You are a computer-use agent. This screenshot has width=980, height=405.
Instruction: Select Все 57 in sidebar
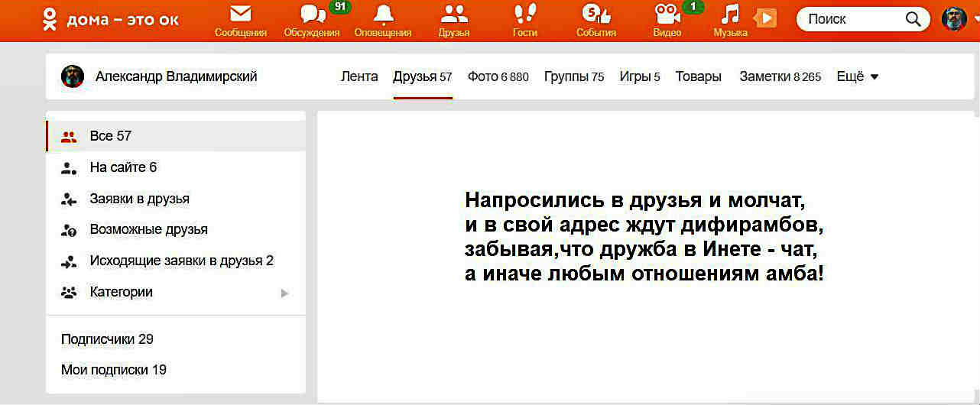(176, 136)
